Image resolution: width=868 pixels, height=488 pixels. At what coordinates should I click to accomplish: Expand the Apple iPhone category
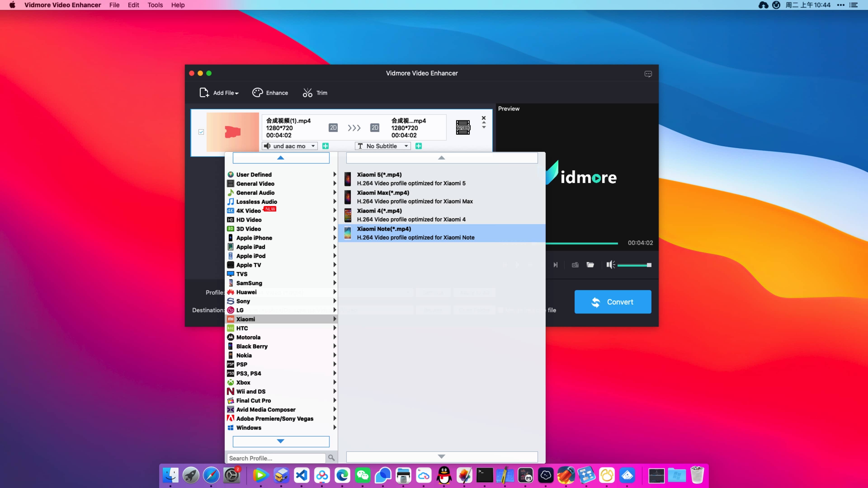point(281,238)
